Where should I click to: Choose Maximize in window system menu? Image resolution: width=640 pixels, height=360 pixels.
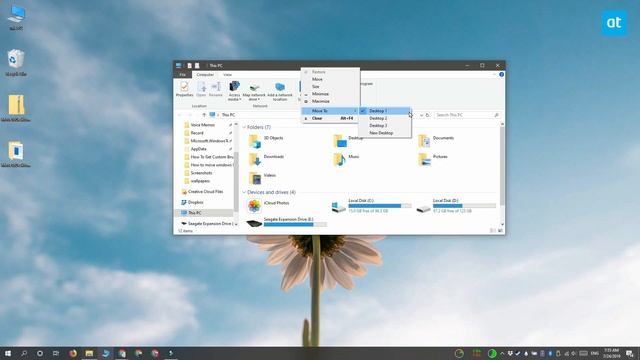pos(330,101)
